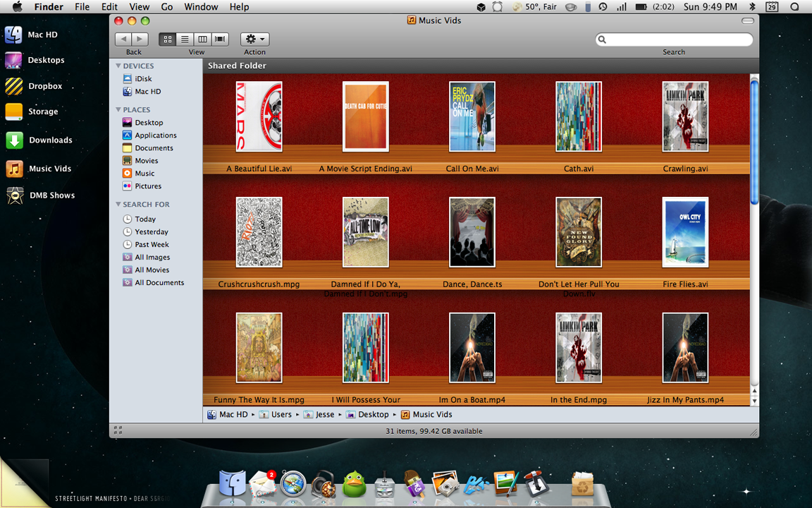Open Music in the Places sidebar
812x508 pixels.
coord(138,173)
